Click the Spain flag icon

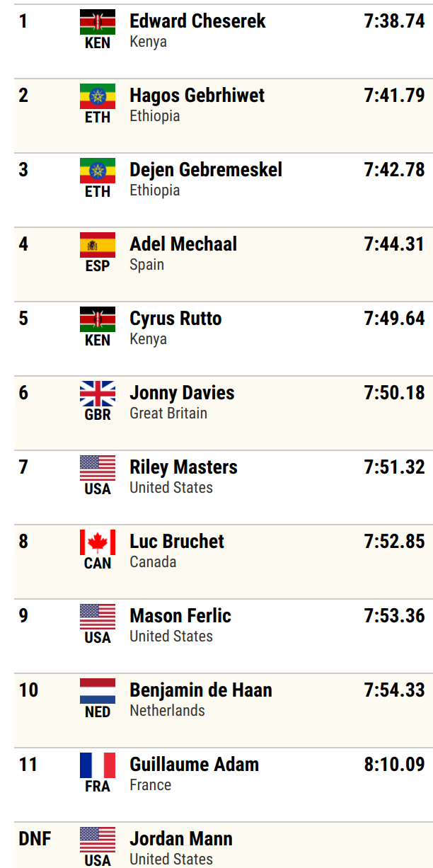coord(98,245)
